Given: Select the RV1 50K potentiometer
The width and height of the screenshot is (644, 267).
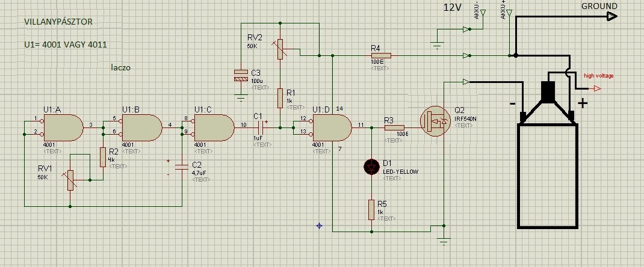Looking at the screenshot, I should [70, 180].
